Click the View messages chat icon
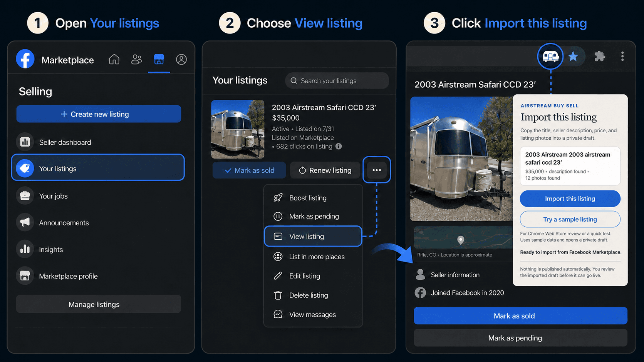The height and width of the screenshot is (362, 644). pyautogui.click(x=278, y=314)
